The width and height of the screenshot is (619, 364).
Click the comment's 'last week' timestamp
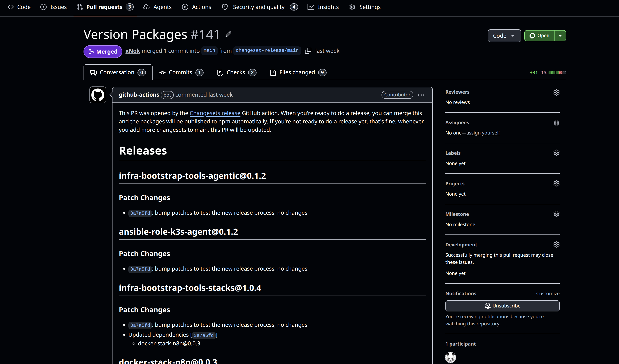click(220, 95)
